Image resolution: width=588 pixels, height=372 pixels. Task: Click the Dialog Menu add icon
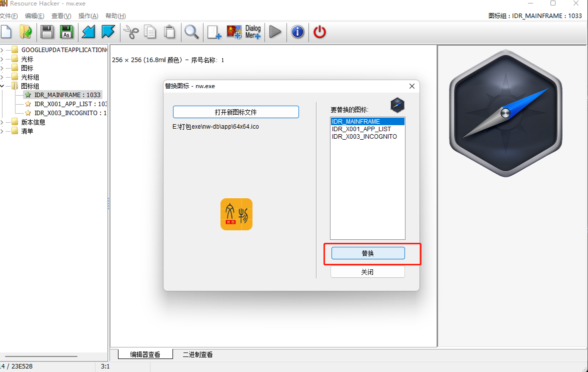pyautogui.click(x=253, y=32)
